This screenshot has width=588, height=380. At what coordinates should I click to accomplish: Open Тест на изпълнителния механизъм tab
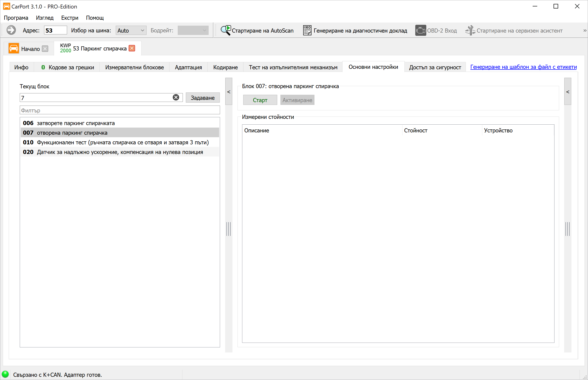293,67
